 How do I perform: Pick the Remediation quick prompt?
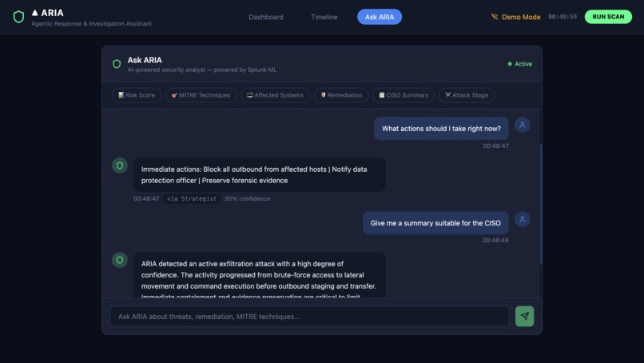pyautogui.click(x=341, y=95)
